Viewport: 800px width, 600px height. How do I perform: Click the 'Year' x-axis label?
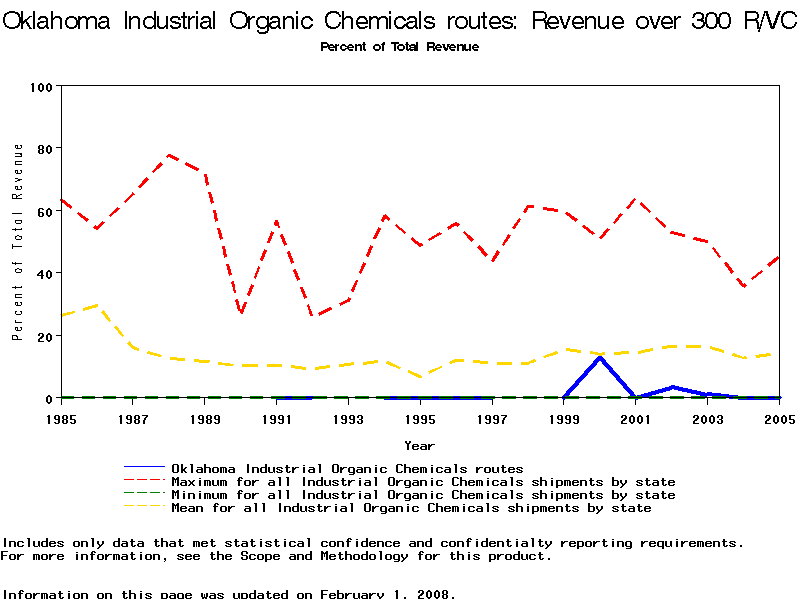coord(419,444)
